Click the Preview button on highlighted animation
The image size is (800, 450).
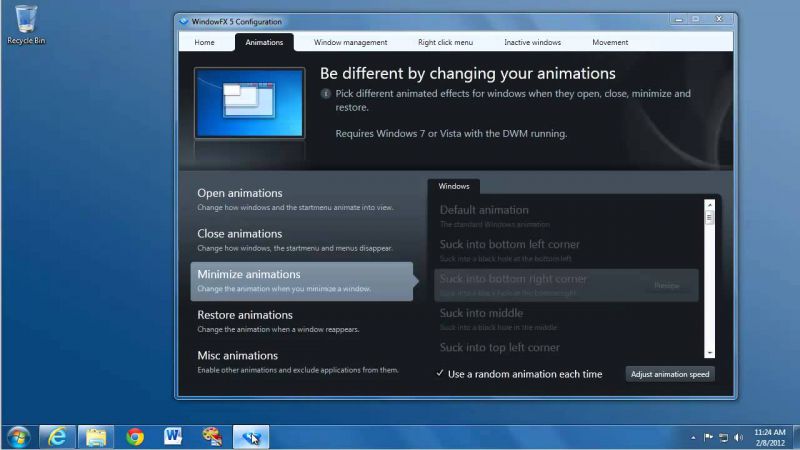667,286
